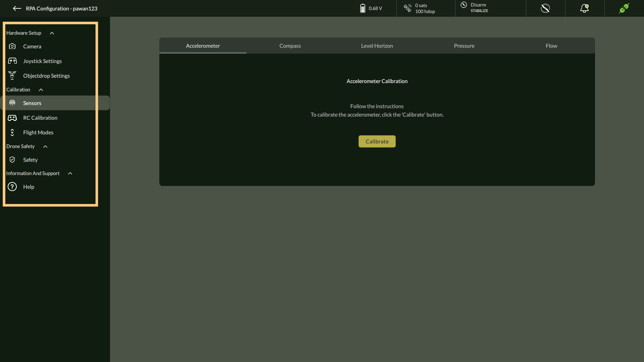Click the RC Calibration controller icon
644x362 pixels.
[x=12, y=118]
